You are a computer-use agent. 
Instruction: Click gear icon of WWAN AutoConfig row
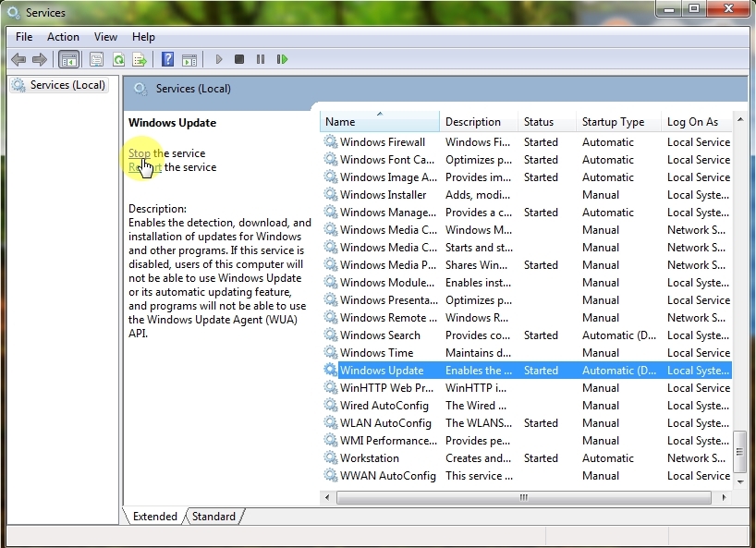coord(330,475)
